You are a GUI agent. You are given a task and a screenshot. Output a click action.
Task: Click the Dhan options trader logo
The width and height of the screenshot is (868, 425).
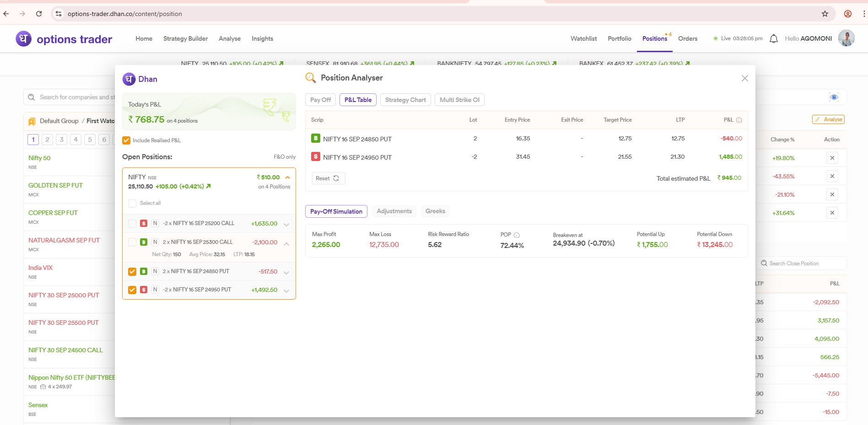(x=64, y=39)
